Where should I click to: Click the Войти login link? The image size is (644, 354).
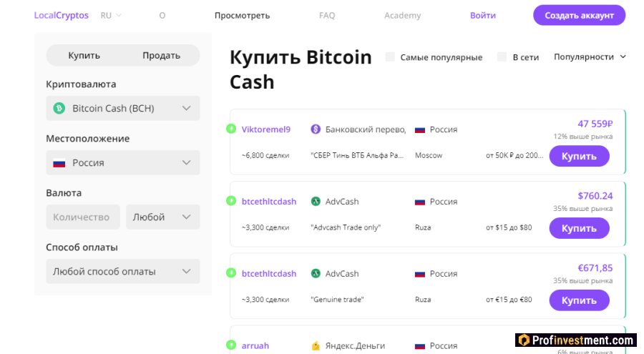[483, 16]
